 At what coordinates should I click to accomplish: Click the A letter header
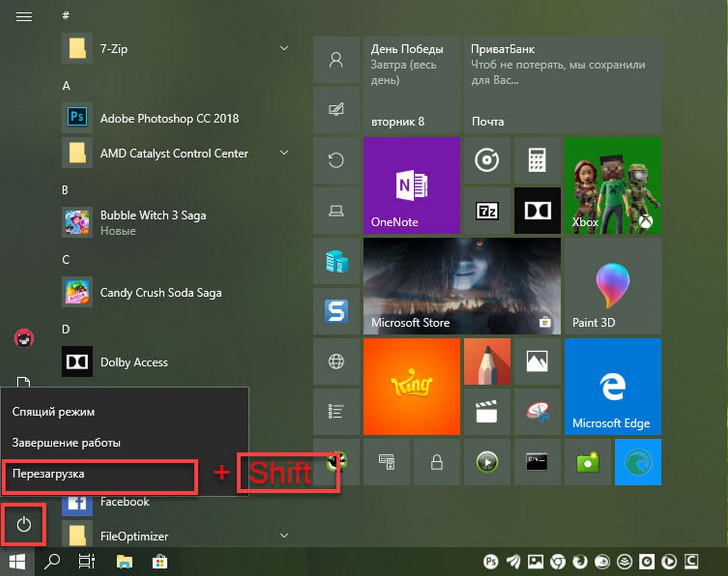66,85
